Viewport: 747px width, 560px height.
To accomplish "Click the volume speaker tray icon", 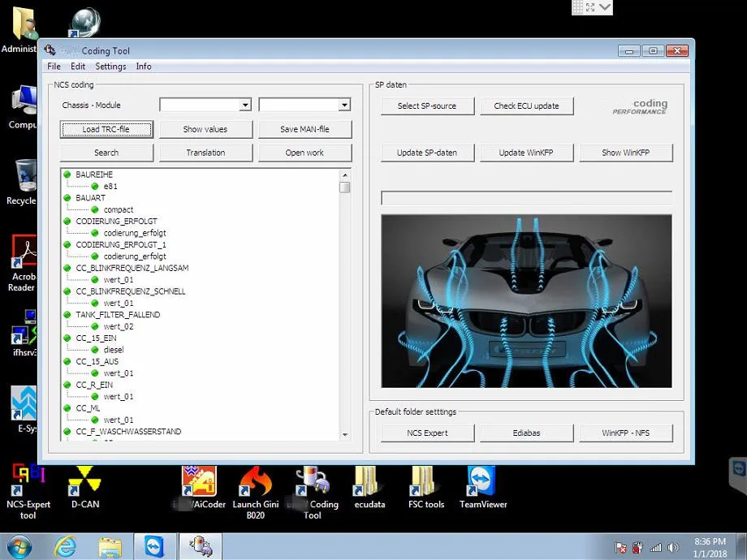I will click(672, 548).
